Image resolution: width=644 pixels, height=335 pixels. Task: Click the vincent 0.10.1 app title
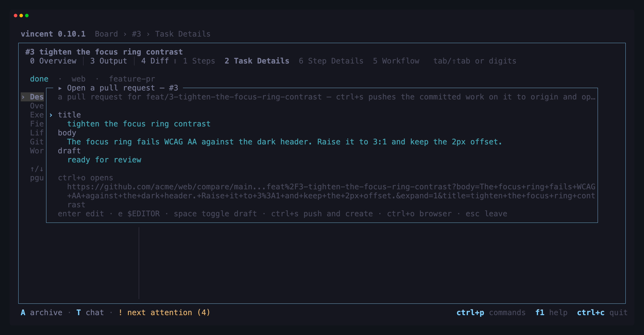click(x=53, y=34)
